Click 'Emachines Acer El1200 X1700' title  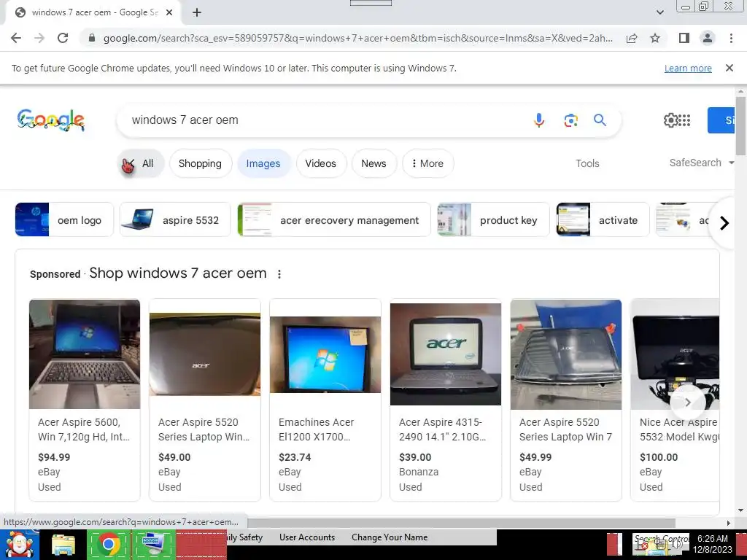(x=317, y=429)
